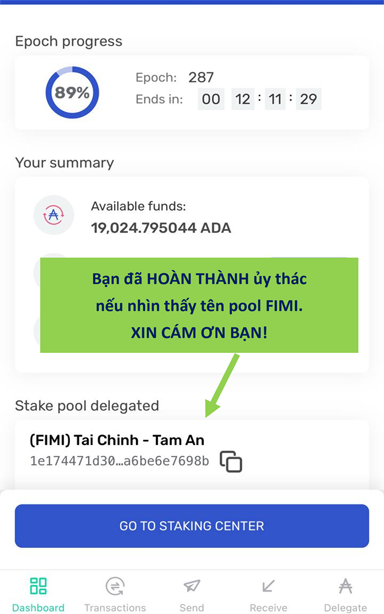Copy the FIMI stake pool ID
The image size is (384, 614).
point(231,462)
